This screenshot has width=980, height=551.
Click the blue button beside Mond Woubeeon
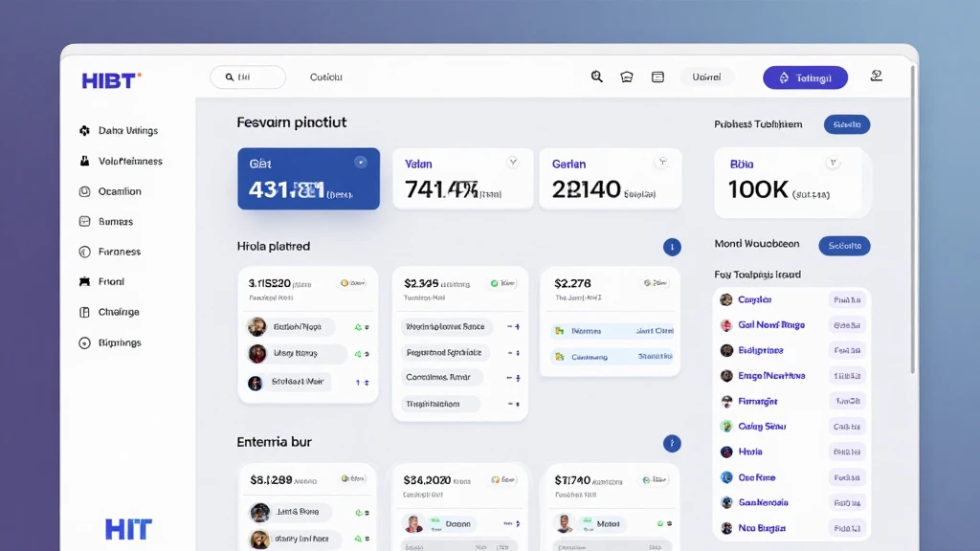point(844,245)
